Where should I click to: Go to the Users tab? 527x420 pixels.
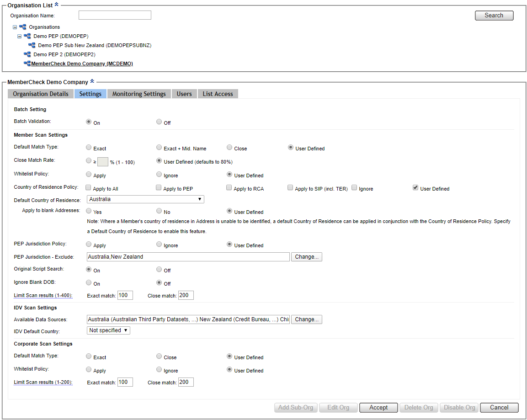pyautogui.click(x=184, y=94)
